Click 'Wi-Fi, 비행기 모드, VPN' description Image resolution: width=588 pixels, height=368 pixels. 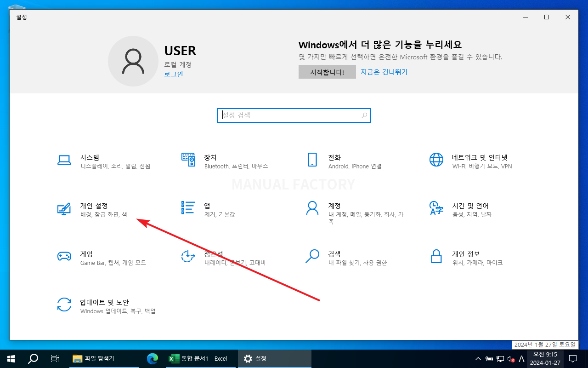(x=482, y=166)
